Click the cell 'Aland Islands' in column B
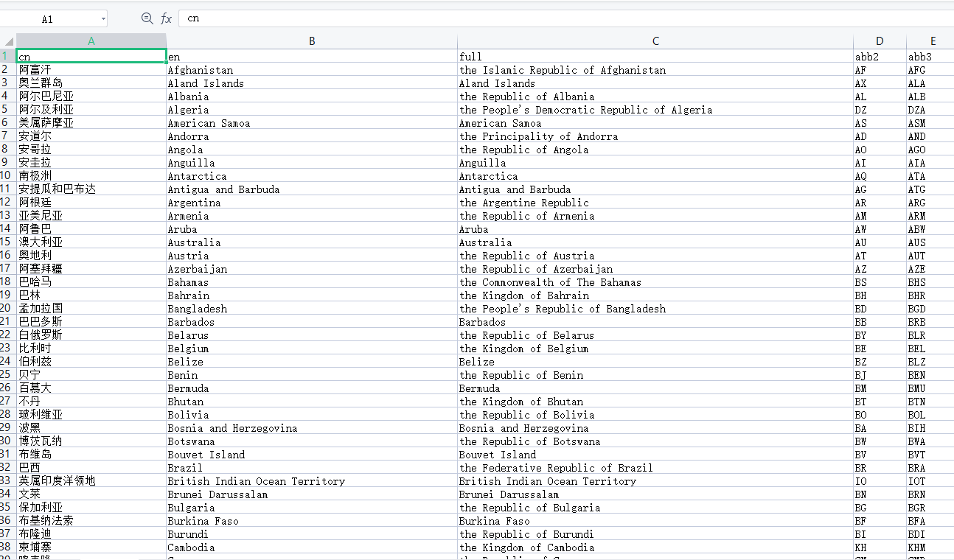 (x=312, y=83)
